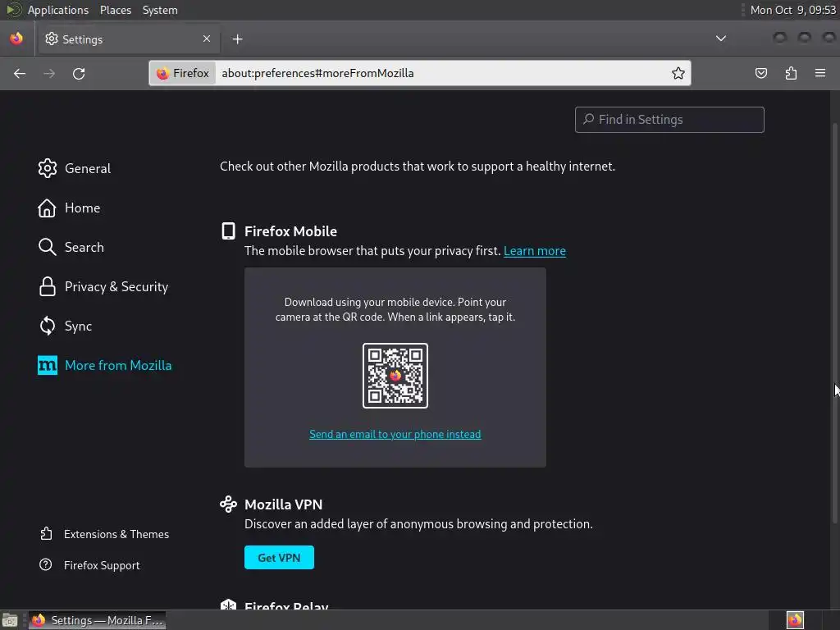
Task: Click Learn more about Firefox Mobile
Action: (535, 251)
